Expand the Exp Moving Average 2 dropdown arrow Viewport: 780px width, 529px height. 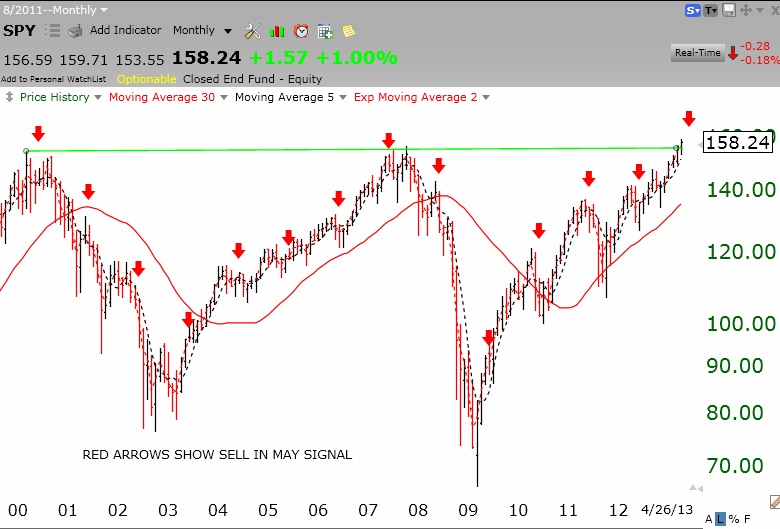tap(486, 98)
